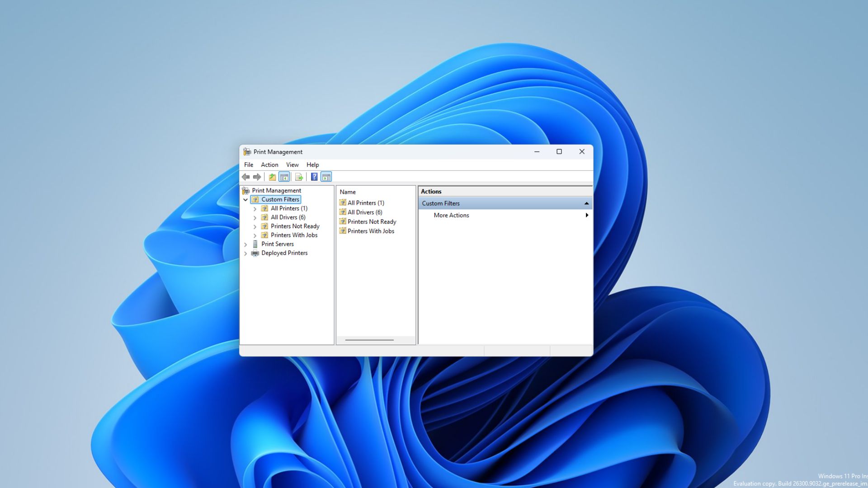
Task: Select All Printers (1) text in Name list
Action: [x=366, y=203]
